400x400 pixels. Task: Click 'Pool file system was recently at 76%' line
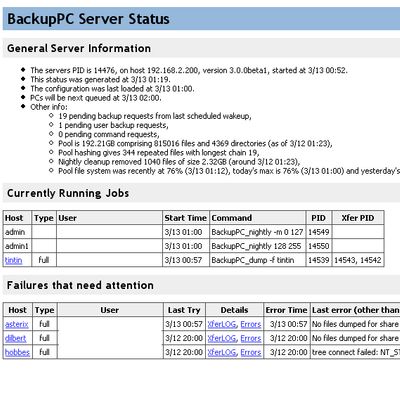click(x=229, y=171)
